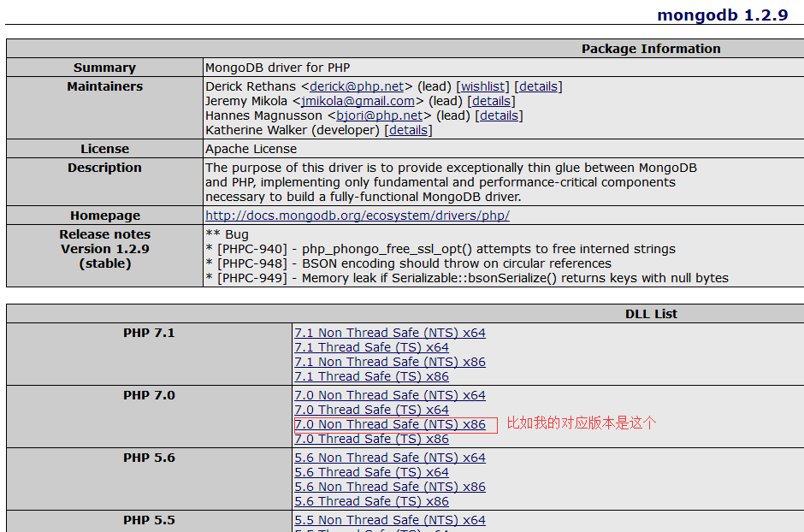
Task: Click the MongoDB driver for PHP summary text
Action: click(277, 68)
